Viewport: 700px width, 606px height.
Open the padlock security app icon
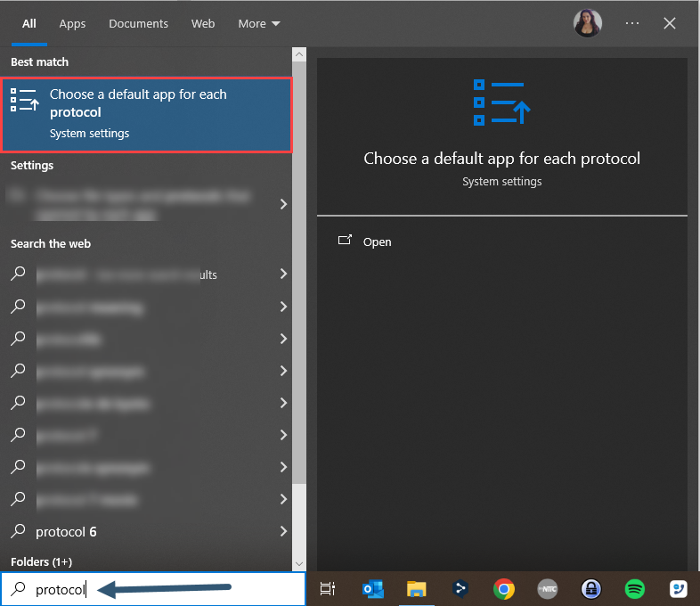(590, 589)
